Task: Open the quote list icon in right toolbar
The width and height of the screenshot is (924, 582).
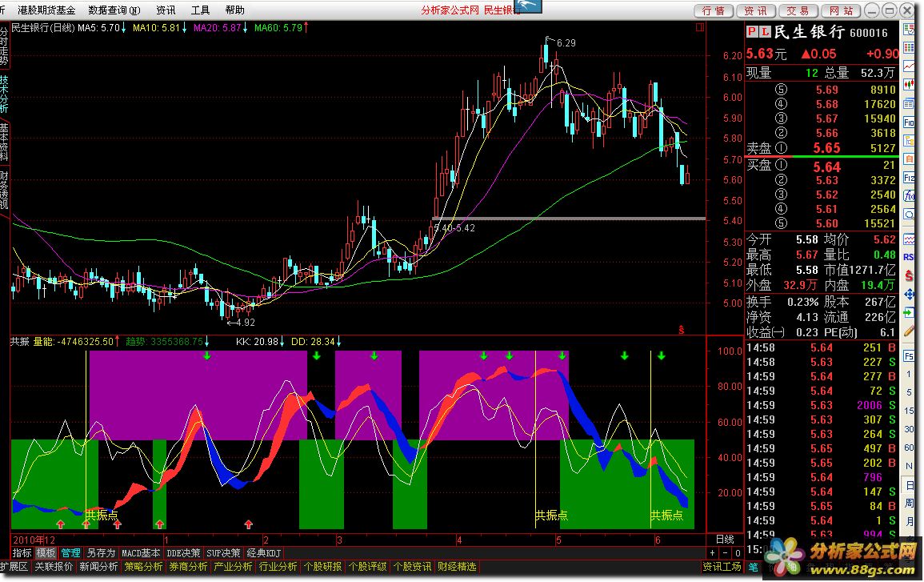Action: (x=909, y=30)
